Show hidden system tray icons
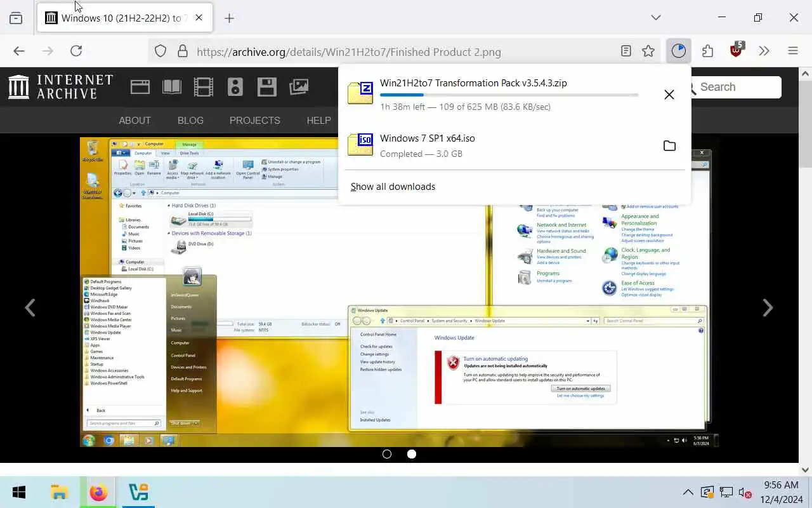This screenshot has height=508, width=812. (688, 492)
